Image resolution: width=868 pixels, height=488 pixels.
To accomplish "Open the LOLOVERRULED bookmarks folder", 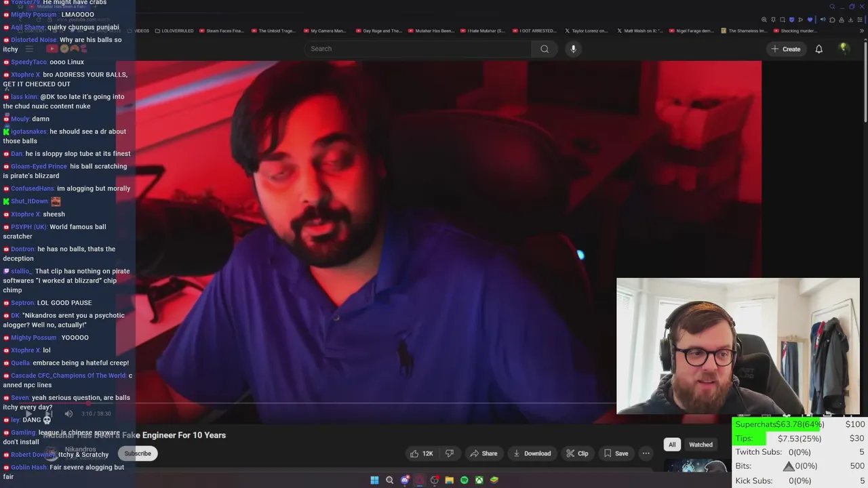I will pos(174,30).
